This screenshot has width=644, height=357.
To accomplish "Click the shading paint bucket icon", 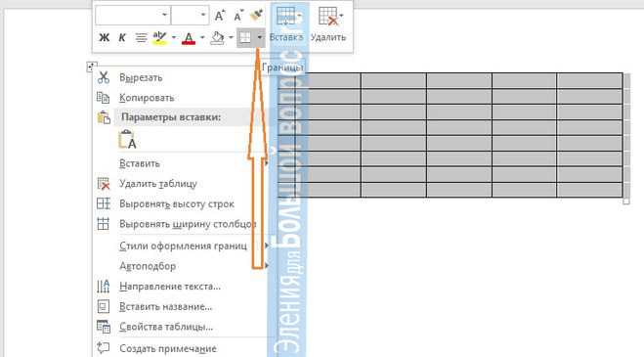I will click(x=217, y=38).
